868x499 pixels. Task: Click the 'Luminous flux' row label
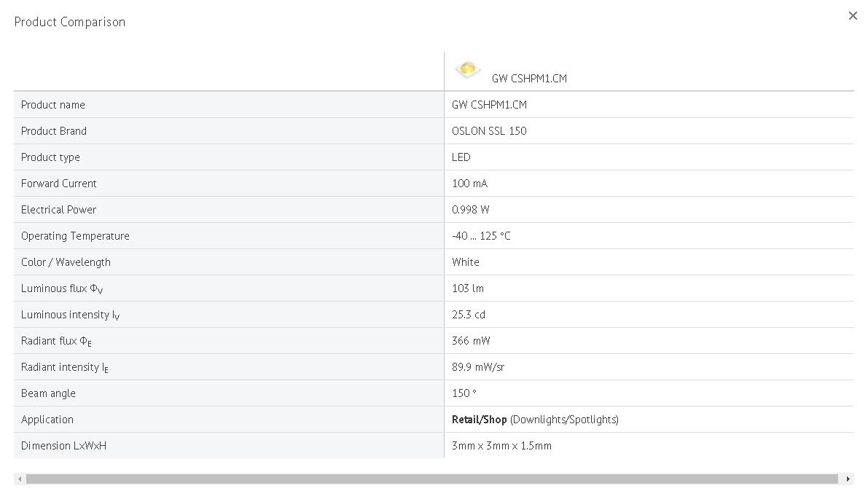point(62,288)
